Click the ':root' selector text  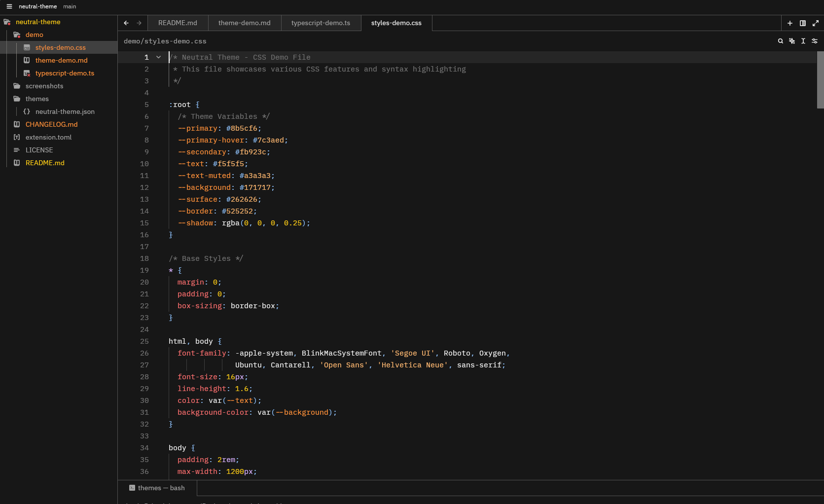coord(179,105)
